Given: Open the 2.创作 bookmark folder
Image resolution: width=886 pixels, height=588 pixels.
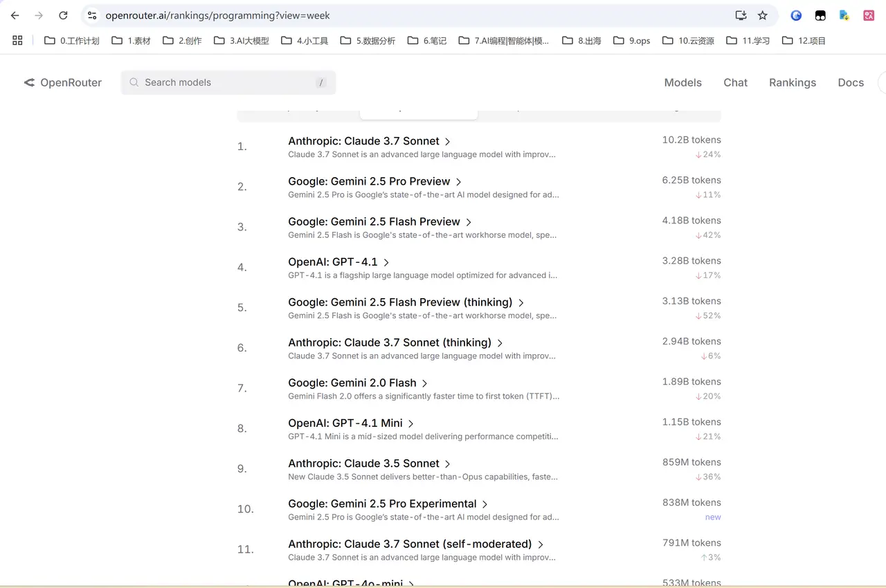Looking at the screenshot, I should (x=182, y=41).
